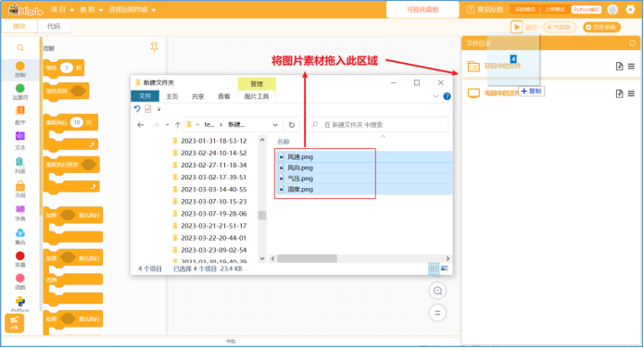
Task: Switch to the 代码 code tab
Action: 54,26
